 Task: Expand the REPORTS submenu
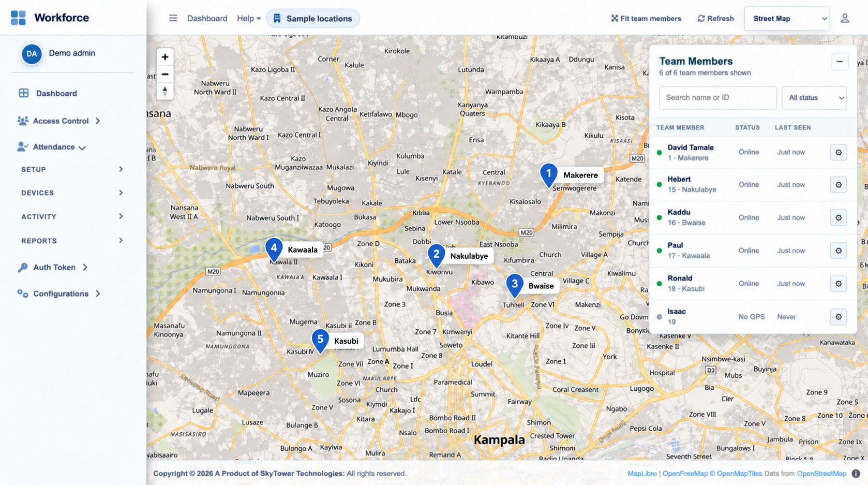coord(72,241)
